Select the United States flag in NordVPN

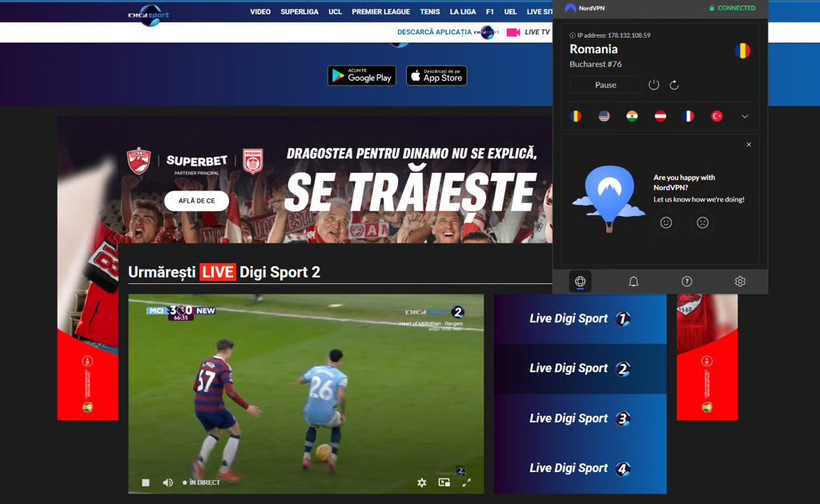(604, 116)
